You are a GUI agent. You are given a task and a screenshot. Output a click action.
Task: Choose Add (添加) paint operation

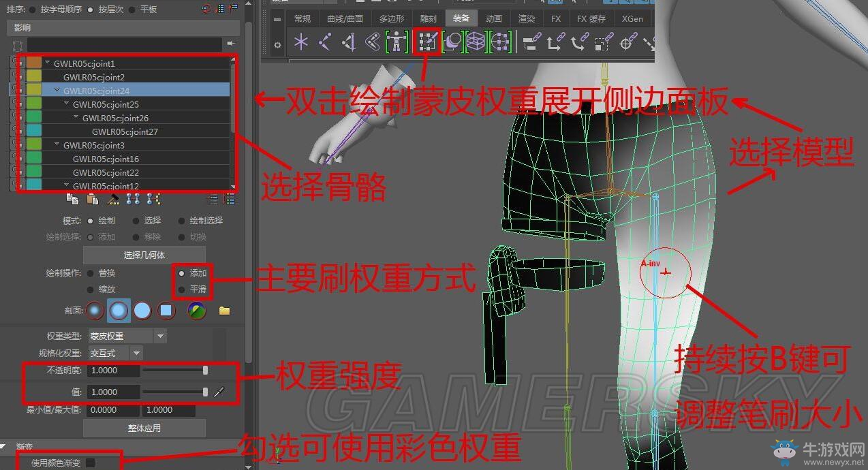[181, 272]
